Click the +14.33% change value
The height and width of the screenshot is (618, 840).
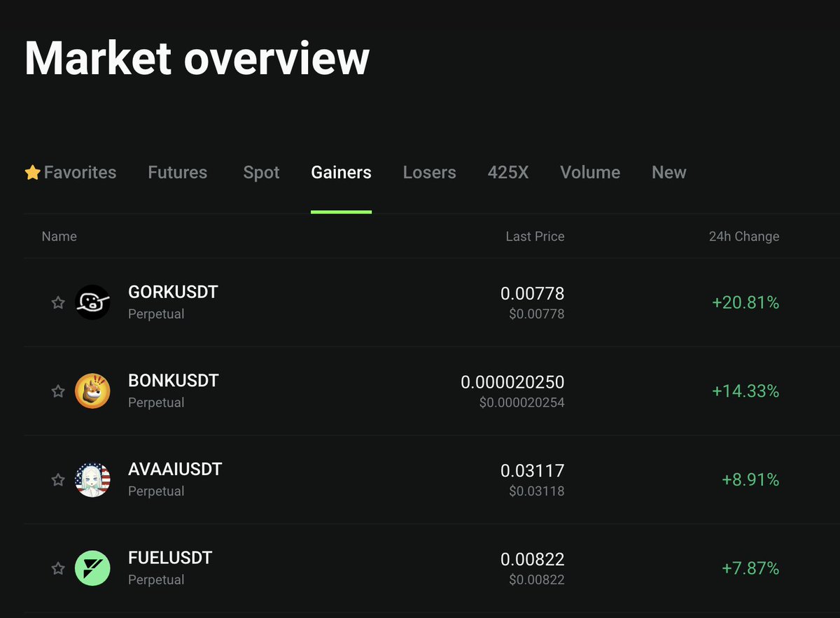pyautogui.click(x=745, y=391)
